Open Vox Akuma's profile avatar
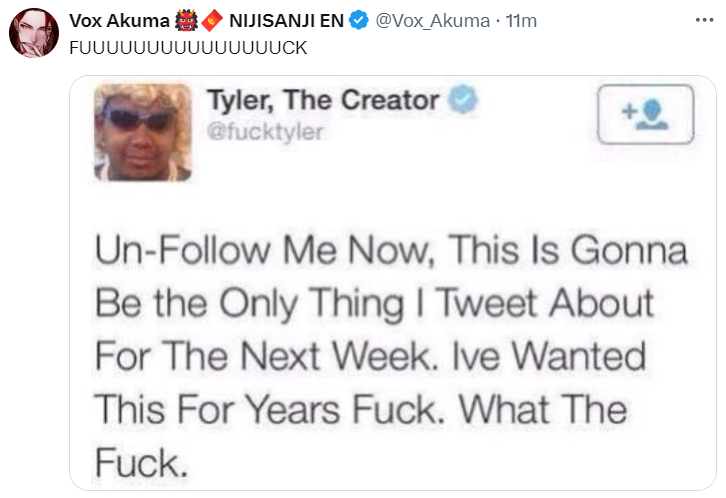Viewport: 726px width, 498px height. [x=33, y=34]
